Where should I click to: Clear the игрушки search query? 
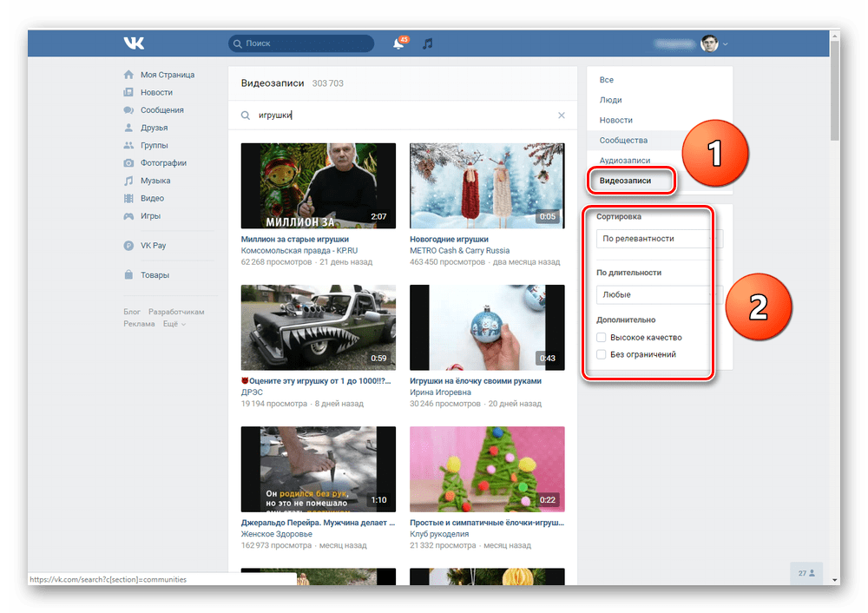tap(562, 115)
